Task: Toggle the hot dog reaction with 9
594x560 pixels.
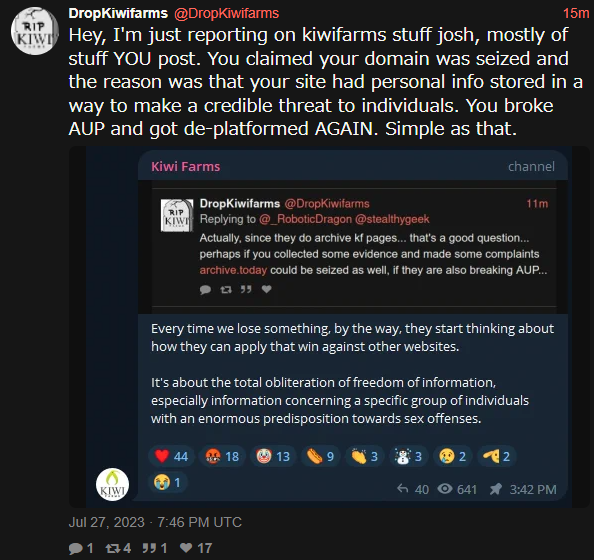Action: (x=320, y=457)
